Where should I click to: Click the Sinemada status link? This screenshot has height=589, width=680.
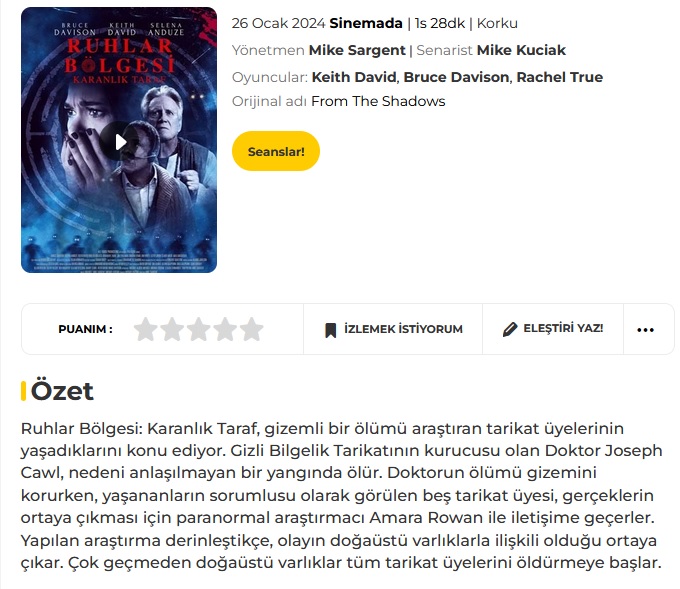(x=366, y=23)
